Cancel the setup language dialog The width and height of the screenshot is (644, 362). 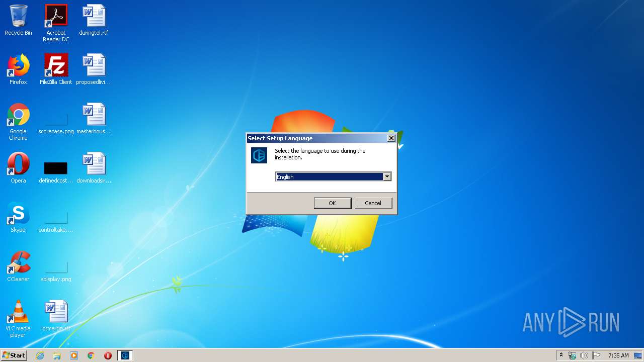[x=373, y=203]
